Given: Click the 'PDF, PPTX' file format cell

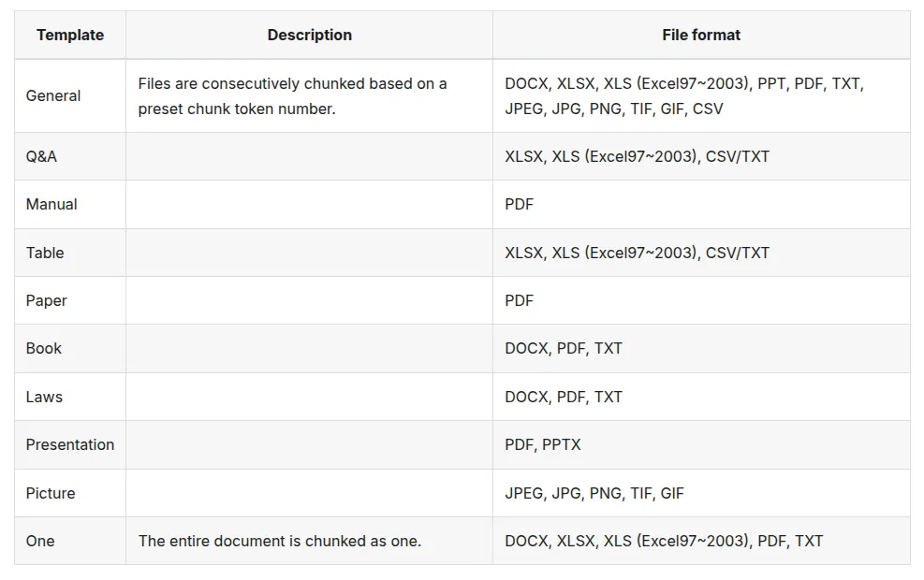Looking at the screenshot, I should (x=701, y=444).
